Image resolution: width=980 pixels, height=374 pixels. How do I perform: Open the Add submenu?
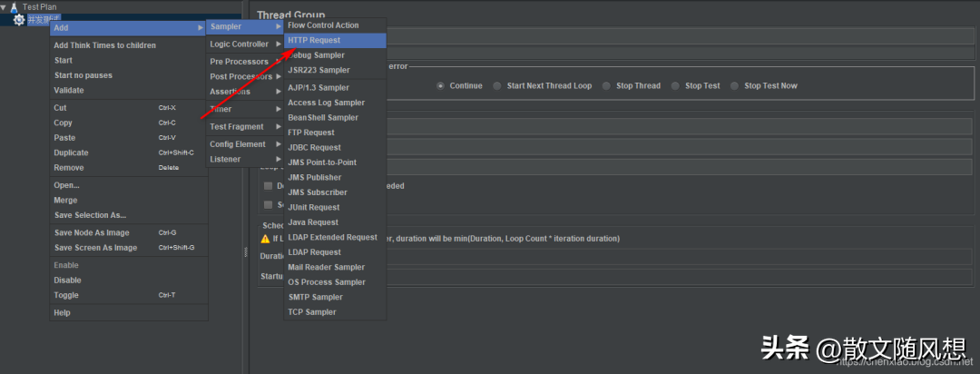pos(128,27)
